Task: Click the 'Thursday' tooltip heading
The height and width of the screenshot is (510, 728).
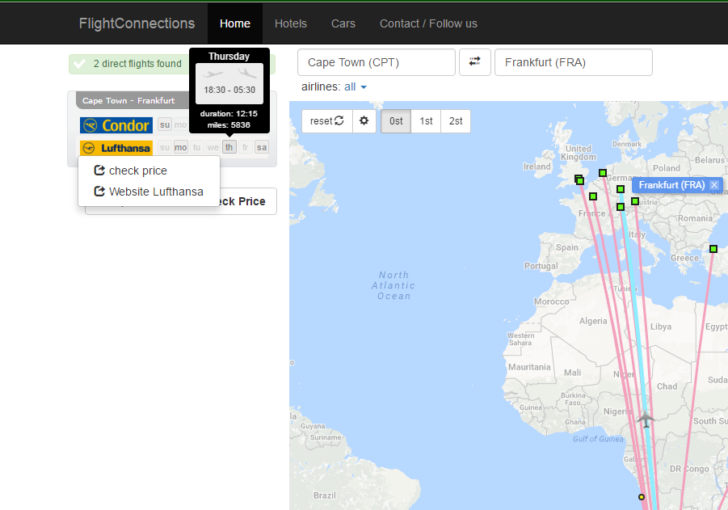Action: coord(229,56)
